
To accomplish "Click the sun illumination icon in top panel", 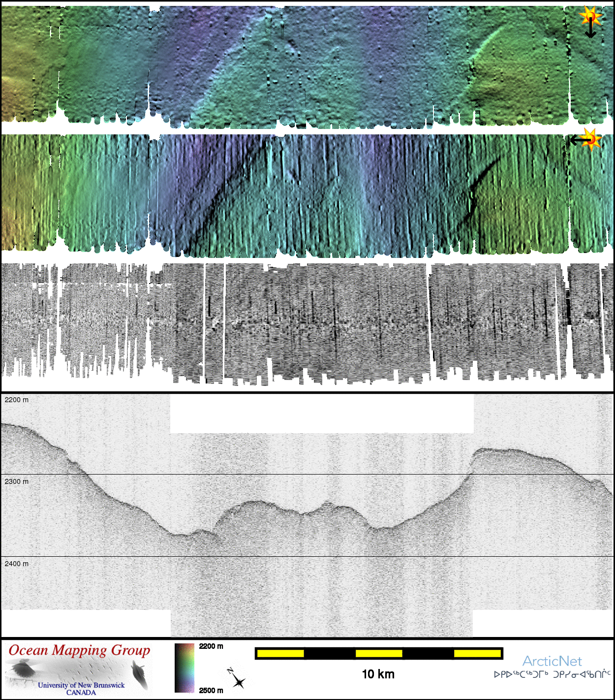I will pyautogui.click(x=590, y=16).
